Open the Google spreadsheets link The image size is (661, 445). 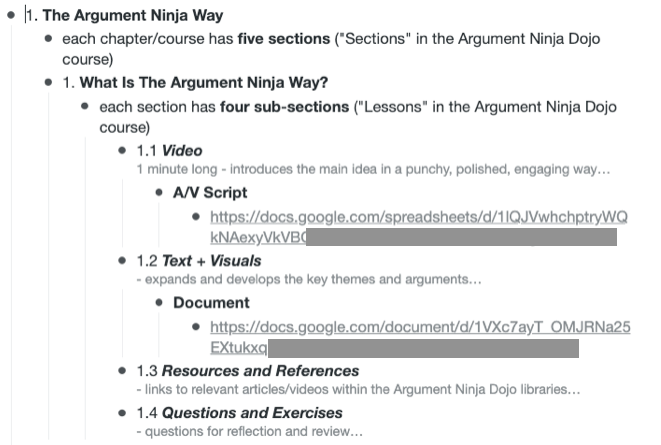(419, 227)
